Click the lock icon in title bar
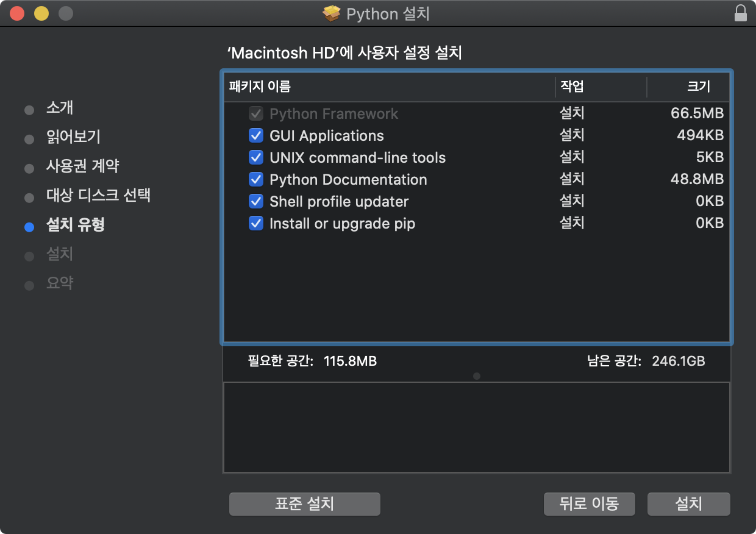The width and height of the screenshot is (756, 534). pos(740,13)
